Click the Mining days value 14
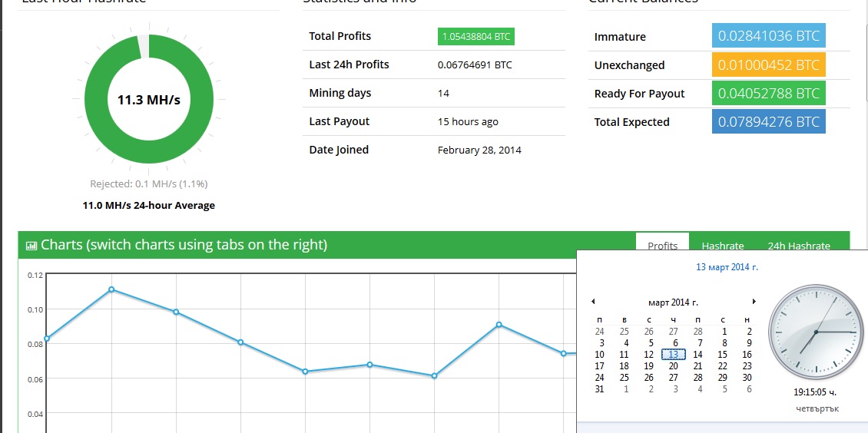Image resolution: width=868 pixels, height=433 pixels. (x=443, y=94)
